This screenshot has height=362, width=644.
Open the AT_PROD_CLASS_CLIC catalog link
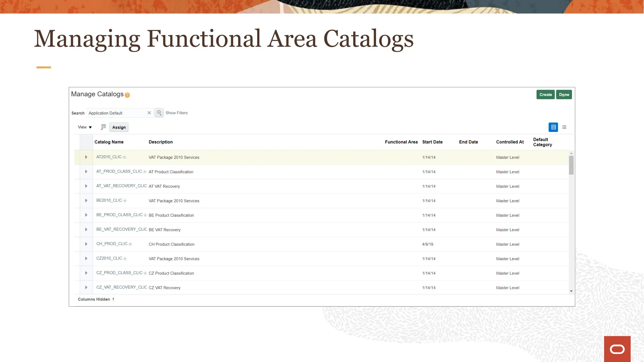[x=119, y=171]
